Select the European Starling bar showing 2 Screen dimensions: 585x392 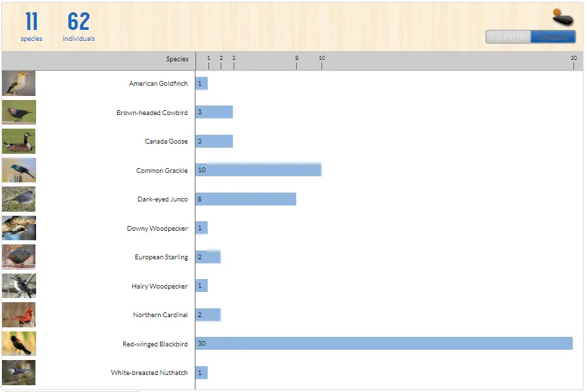click(x=208, y=257)
